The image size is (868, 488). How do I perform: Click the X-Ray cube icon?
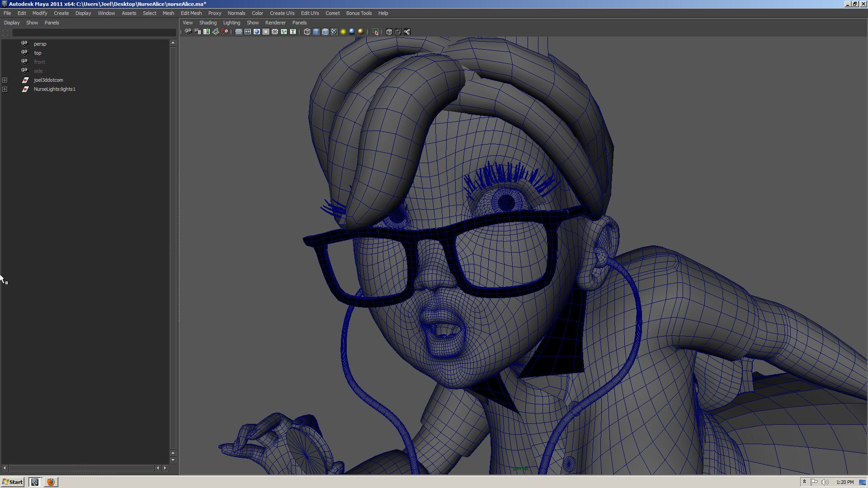(389, 32)
